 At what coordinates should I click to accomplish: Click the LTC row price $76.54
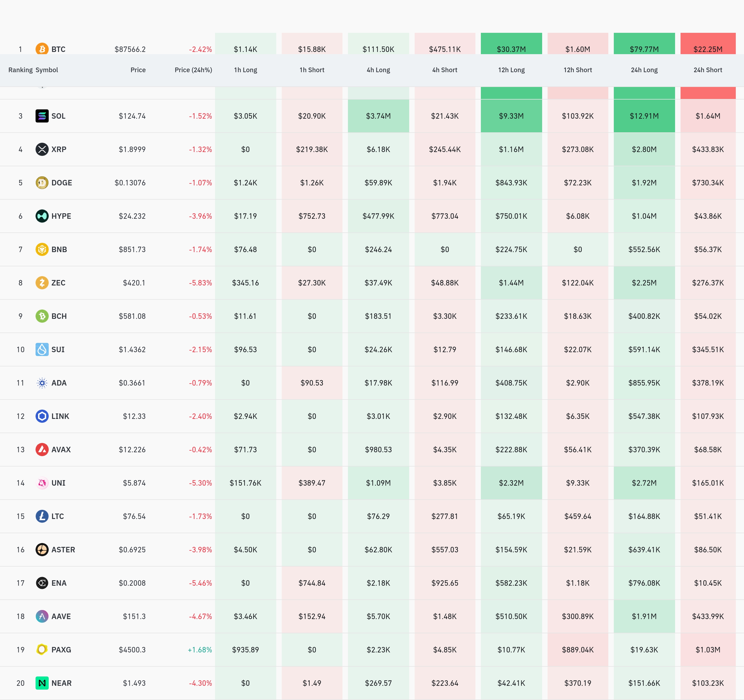coord(134,516)
